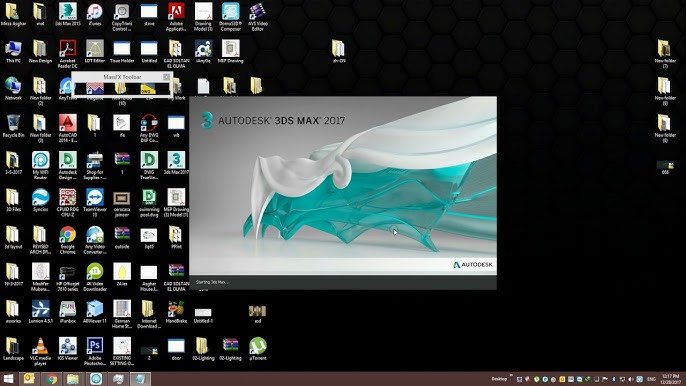
Task: Open the Lumion 4.5.1 shortcut
Action: tap(41, 312)
